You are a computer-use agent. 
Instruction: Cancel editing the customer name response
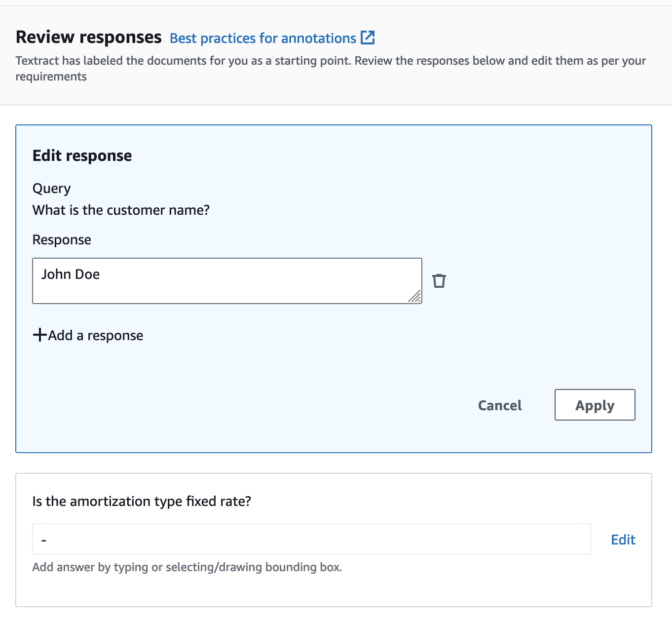pos(499,405)
